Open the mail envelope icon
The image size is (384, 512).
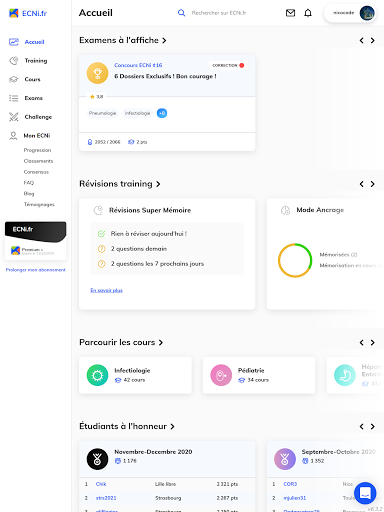point(290,13)
